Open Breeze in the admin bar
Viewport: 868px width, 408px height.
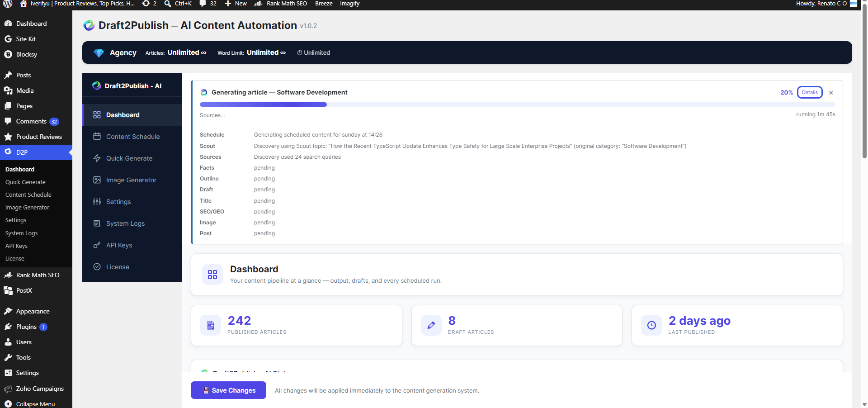[x=324, y=4]
